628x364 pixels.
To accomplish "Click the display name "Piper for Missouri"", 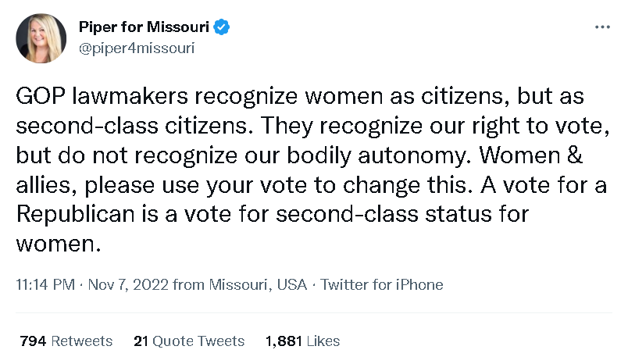I will tap(144, 28).
